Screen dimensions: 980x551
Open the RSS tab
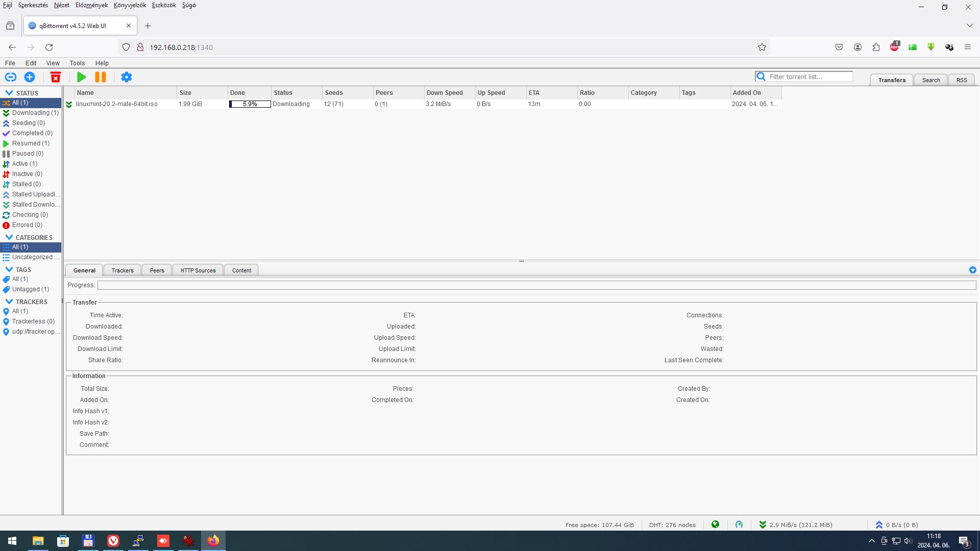click(x=961, y=80)
